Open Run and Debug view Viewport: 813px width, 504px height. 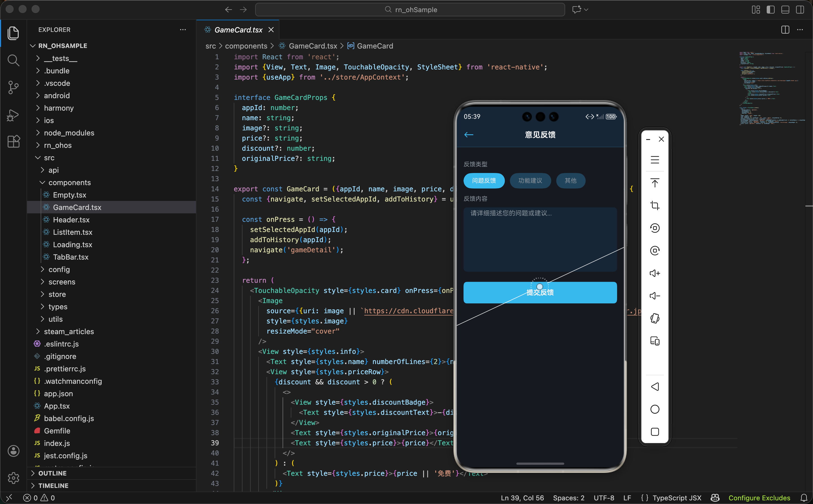(x=13, y=115)
